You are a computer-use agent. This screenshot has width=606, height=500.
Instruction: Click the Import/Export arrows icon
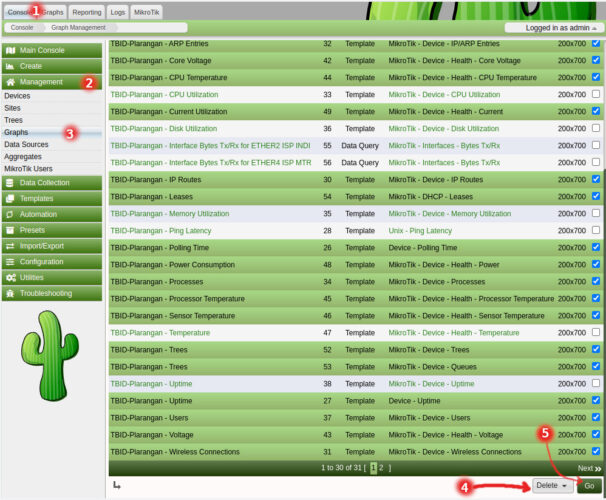(11, 246)
